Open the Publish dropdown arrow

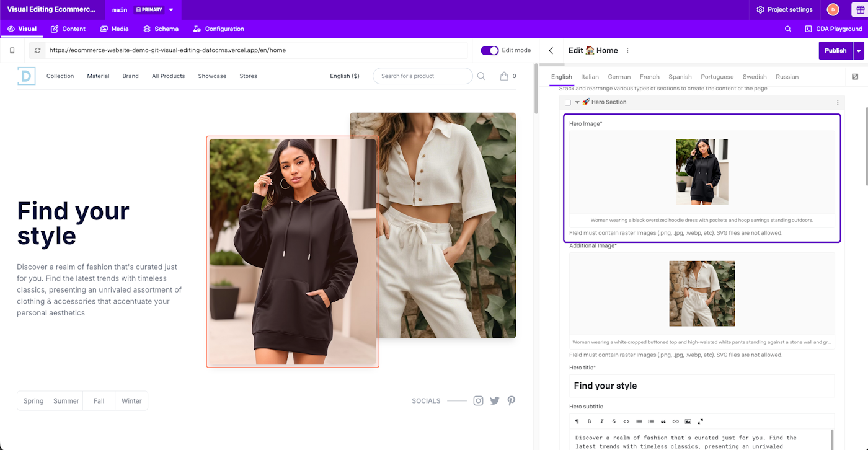[859, 51]
